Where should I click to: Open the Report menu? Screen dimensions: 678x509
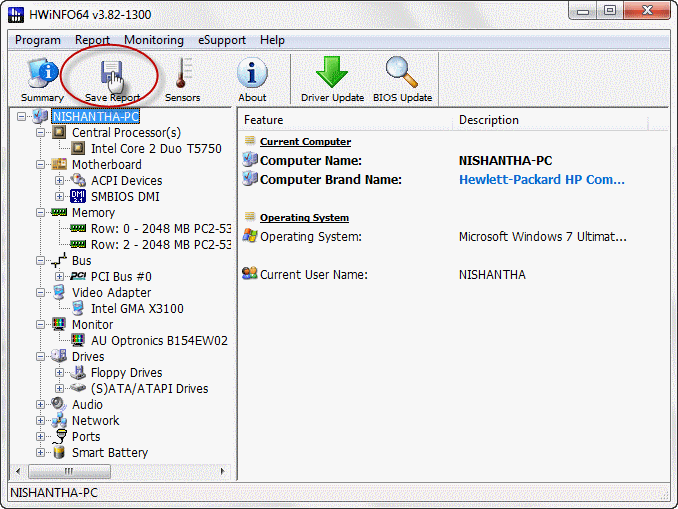pyautogui.click(x=92, y=40)
